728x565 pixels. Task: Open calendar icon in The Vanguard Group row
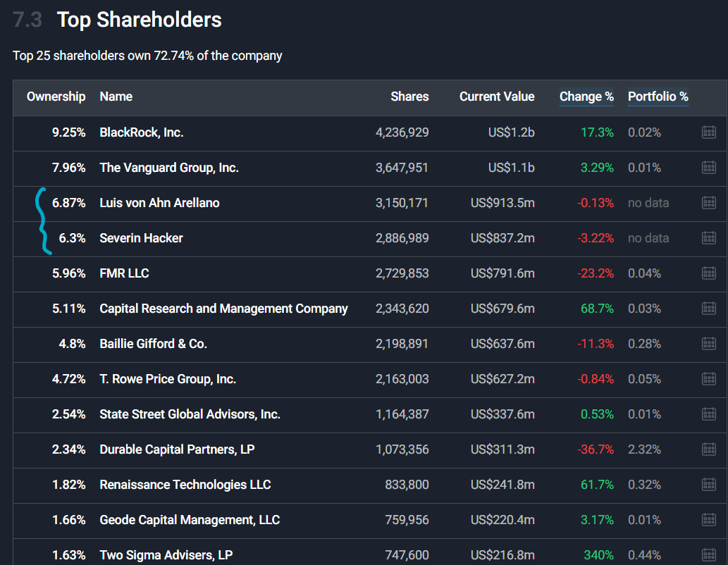[708, 168]
